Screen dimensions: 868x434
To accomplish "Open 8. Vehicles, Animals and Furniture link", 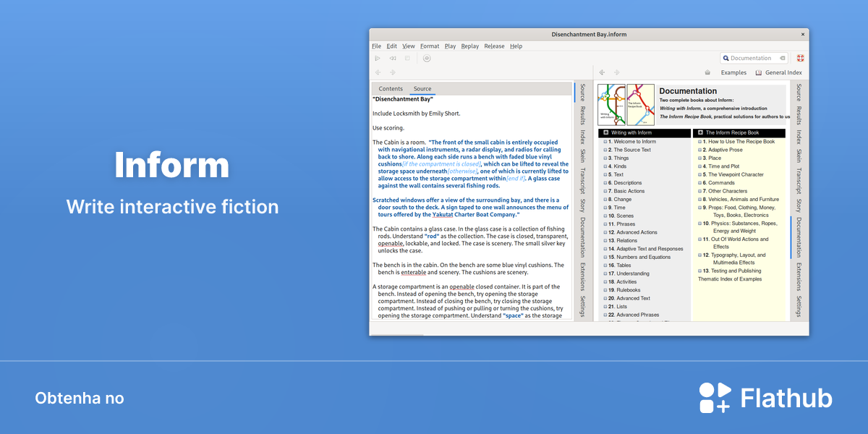I will [741, 200].
